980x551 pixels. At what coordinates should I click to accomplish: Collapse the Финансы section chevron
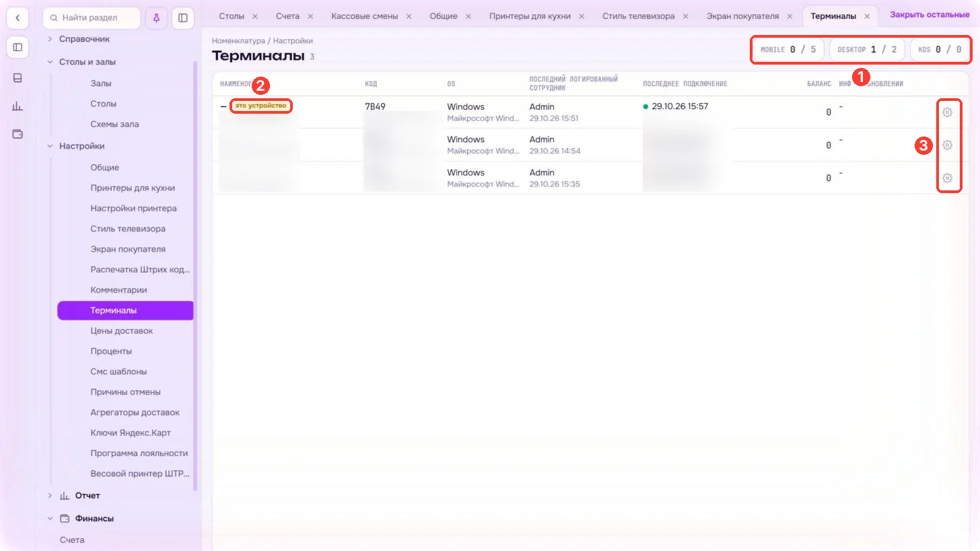[50, 519]
